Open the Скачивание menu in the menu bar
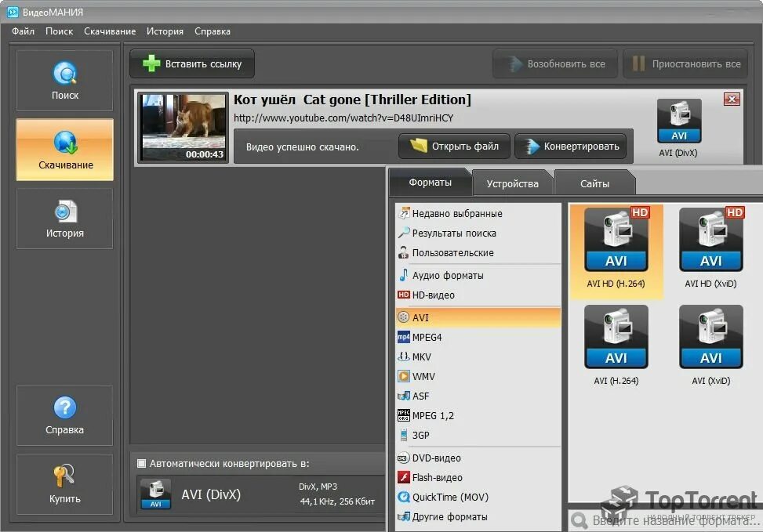This screenshot has height=532, width=763. coord(110,31)
